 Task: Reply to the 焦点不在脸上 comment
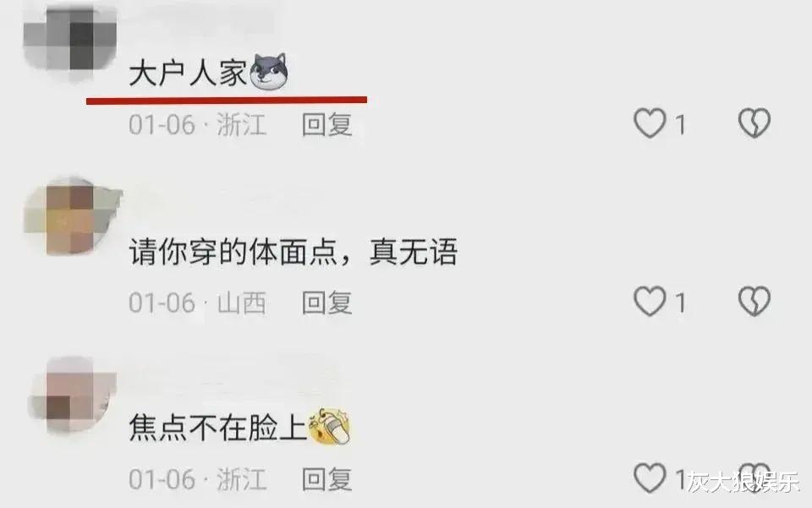pyautogui.click(x=326, y=479)
